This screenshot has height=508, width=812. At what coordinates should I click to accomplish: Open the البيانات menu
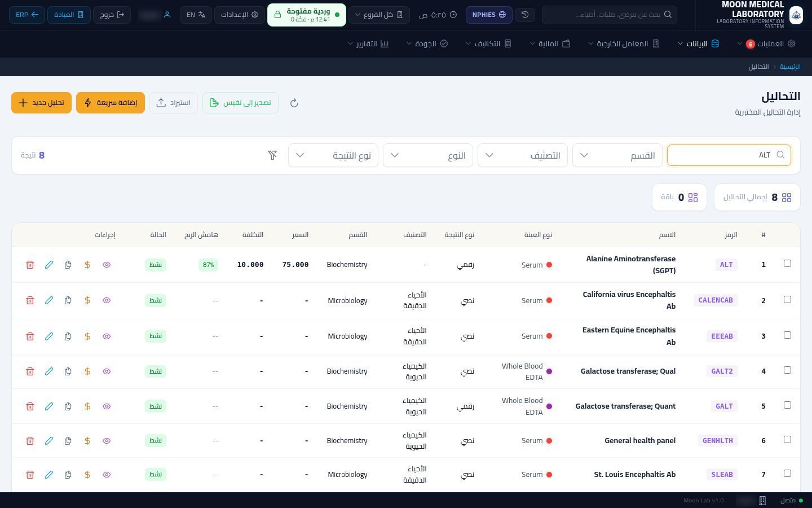click(x=698, y=43)
